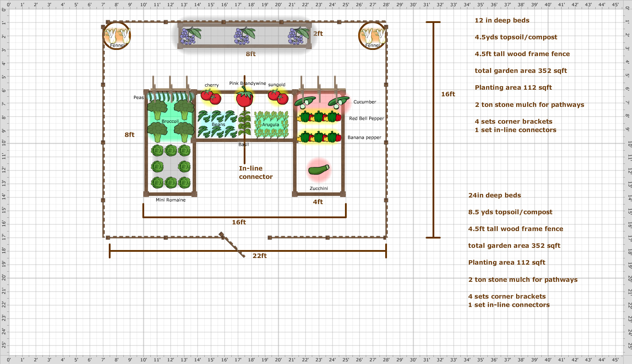Viewport: 632px width, 364px height.
Task: Click the Banana pepper plant icon
Action: coord(318,137)
